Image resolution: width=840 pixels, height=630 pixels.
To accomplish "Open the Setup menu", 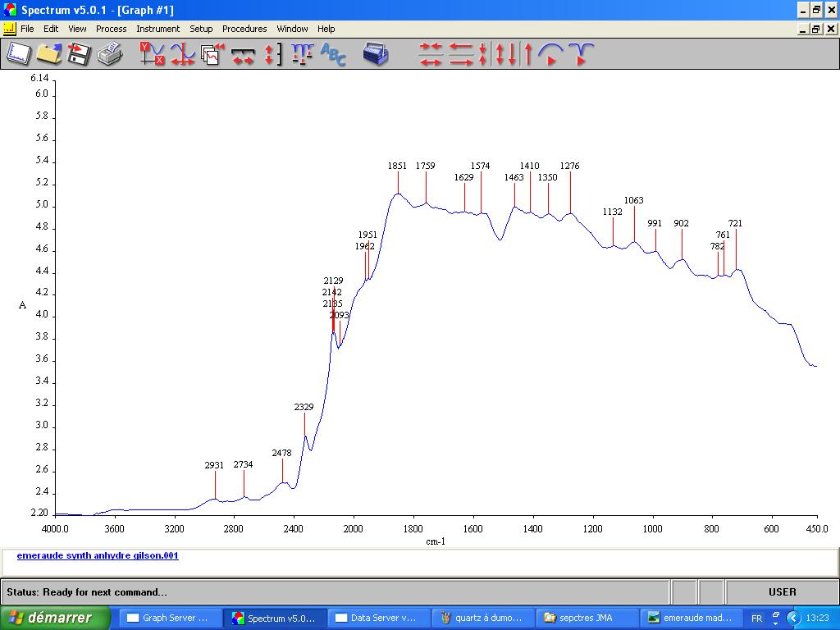I will [x=201, y=29].
